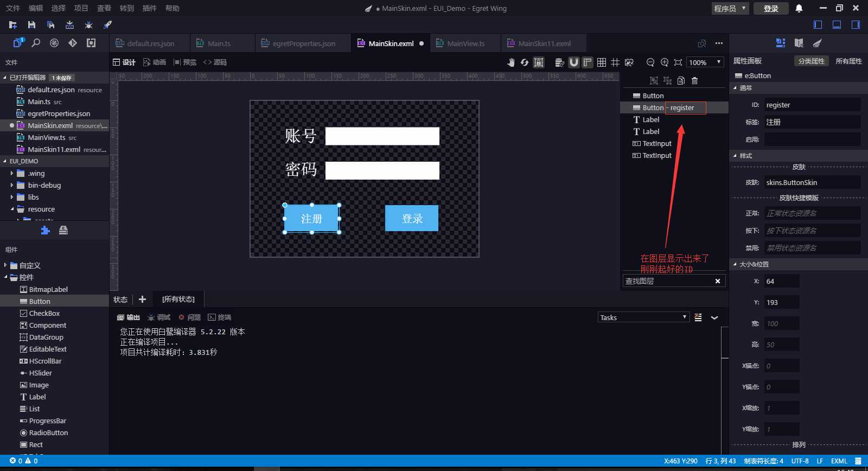Click the properties panel icon
This screenshot has height=471, width=868.
point(781,43)
